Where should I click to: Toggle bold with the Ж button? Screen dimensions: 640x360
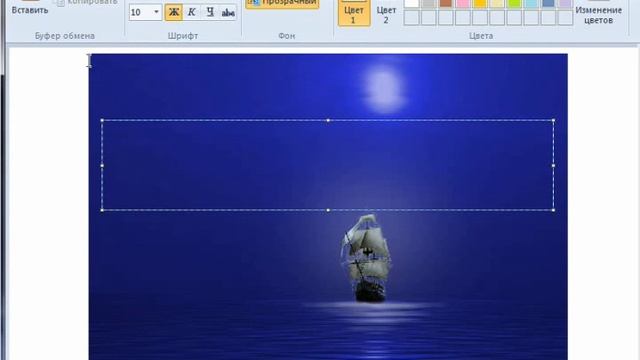click(x=173, y=12)
